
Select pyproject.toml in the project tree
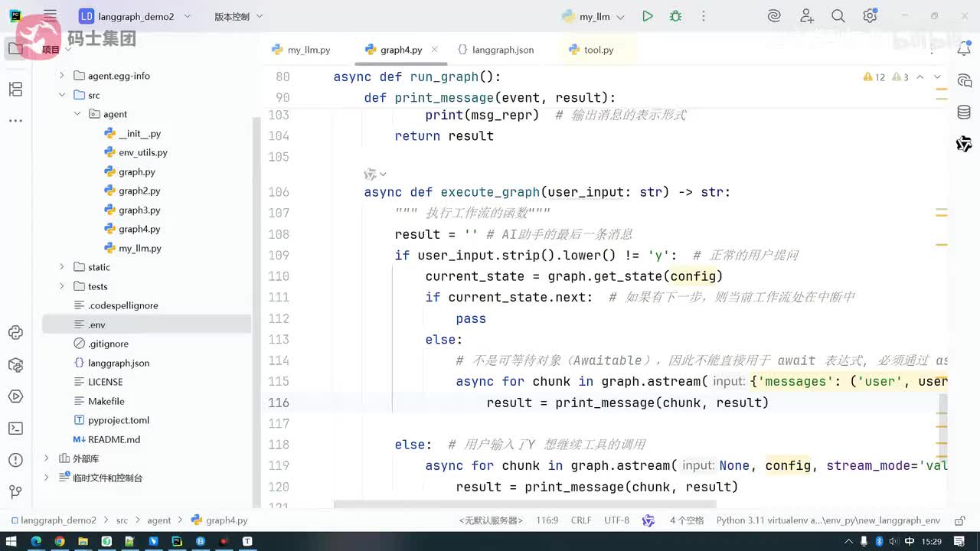tap(119, 420)
